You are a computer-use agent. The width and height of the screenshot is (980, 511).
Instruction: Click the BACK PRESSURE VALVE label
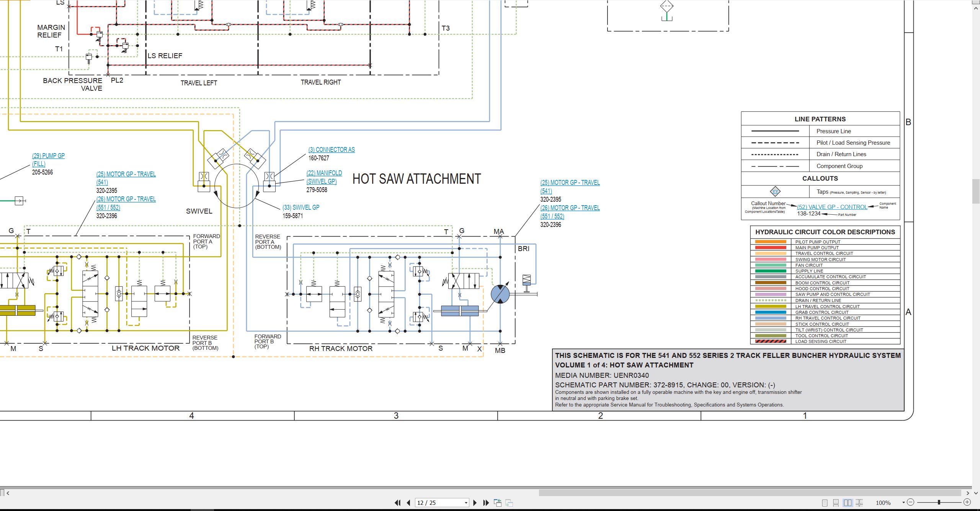click(x=72, y=84)
